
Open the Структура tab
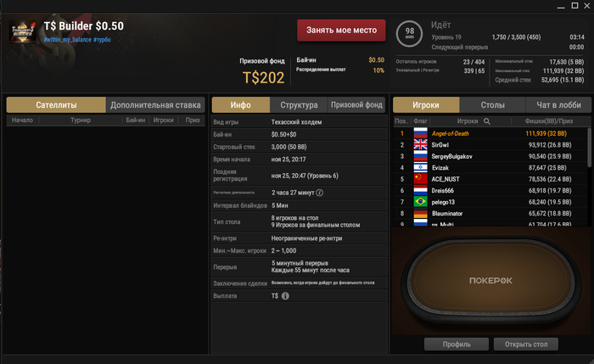click(299, 105)
